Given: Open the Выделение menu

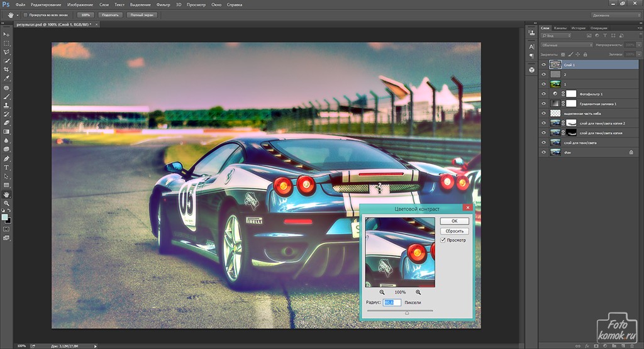Looking at the screenshot, I should 140,4.
